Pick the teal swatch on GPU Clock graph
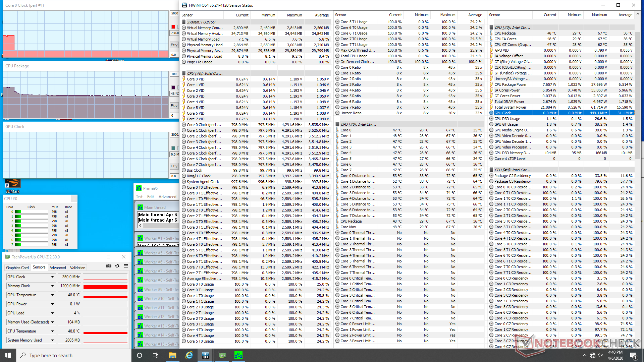The width and height of the screenshot is (644, 362). (x=173, y=148)
